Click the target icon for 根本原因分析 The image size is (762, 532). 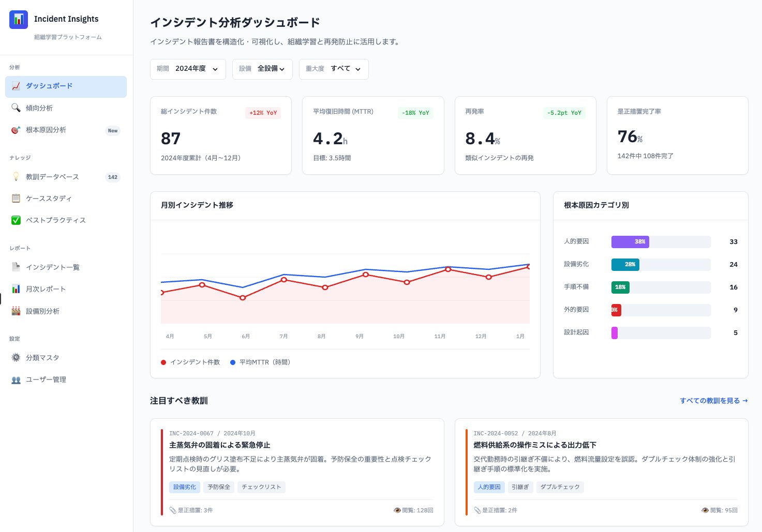point(16,130)
